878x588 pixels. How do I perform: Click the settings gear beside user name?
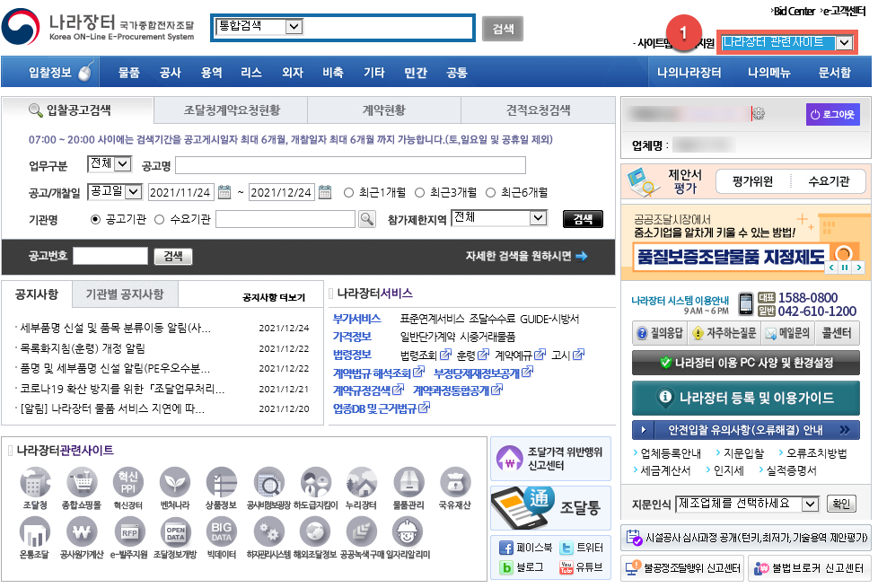coord(759,114)
